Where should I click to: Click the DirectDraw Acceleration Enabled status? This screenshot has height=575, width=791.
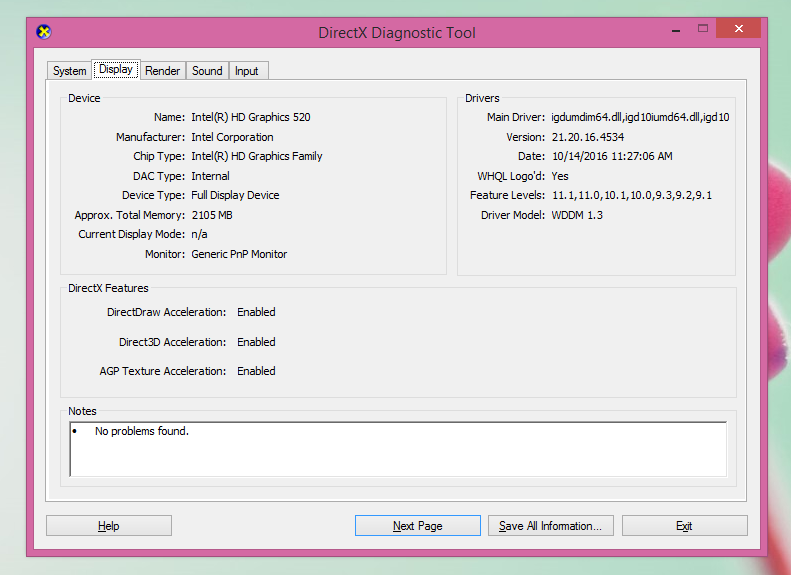coord(256,313)
